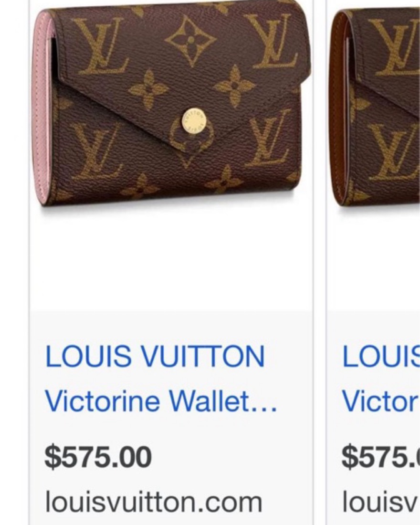
Task: Open the pink-lined Victorine wallet image
Action: point(171,107)
